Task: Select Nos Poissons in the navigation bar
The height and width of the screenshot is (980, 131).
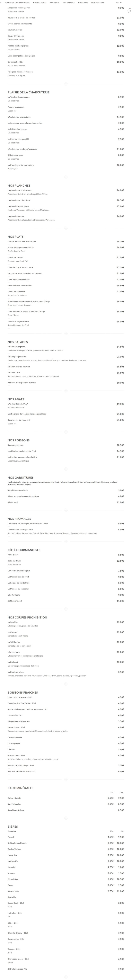Action: click(x=98, y=3)
